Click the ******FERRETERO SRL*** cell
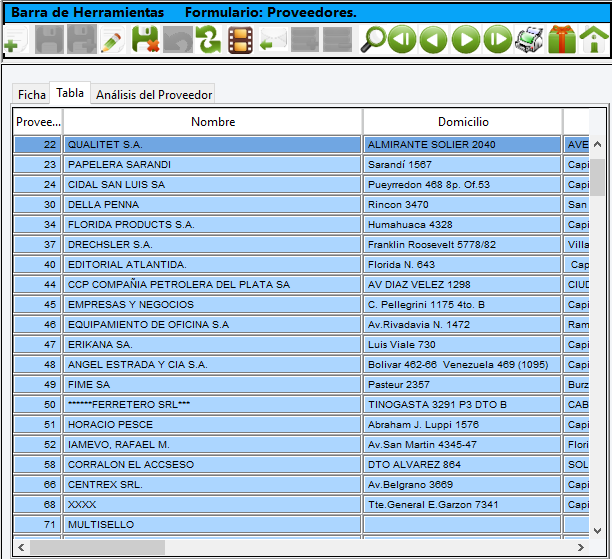 point(212,404)
